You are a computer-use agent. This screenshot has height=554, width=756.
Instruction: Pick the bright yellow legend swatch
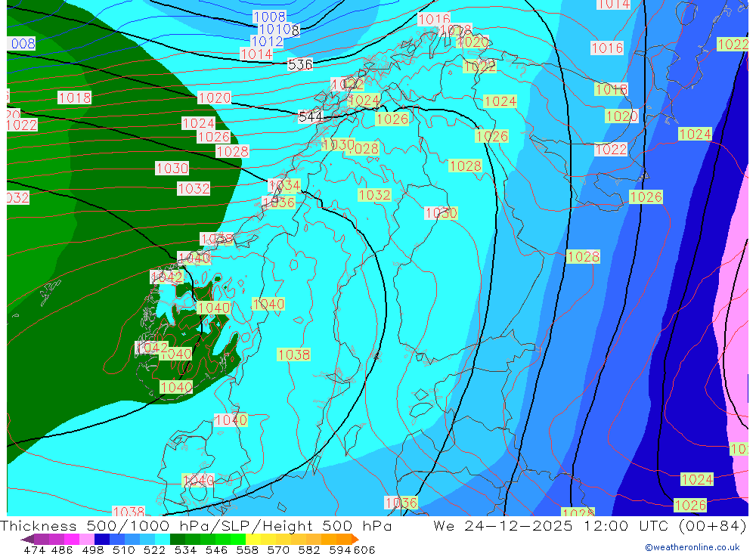click(253, 539)
